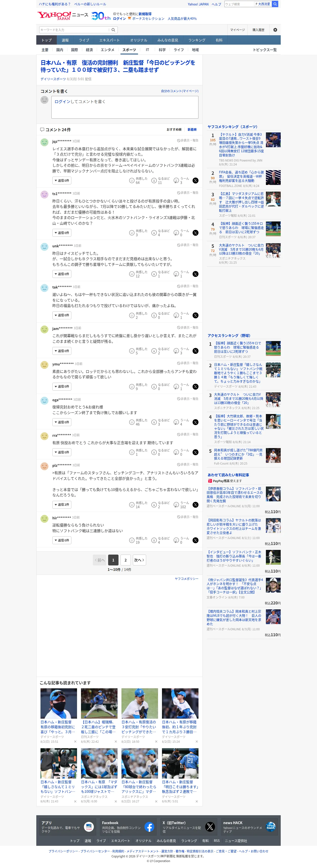This screenshot has width=317, height=868.
Task: Toggle 共感した on unk's comment
Action: (x=139, y=274)
